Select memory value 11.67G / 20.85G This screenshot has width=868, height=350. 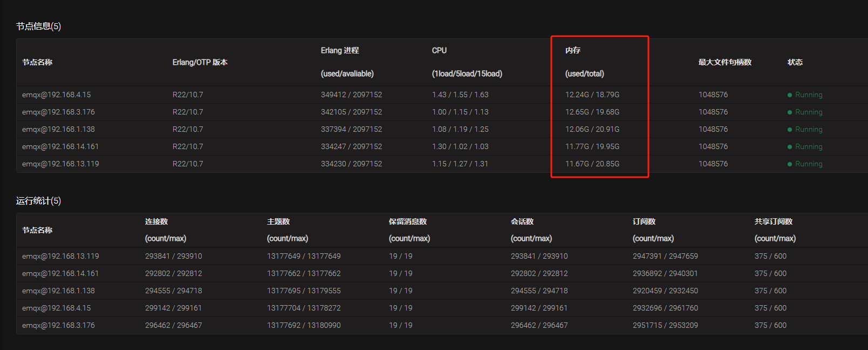coord(592,164)
